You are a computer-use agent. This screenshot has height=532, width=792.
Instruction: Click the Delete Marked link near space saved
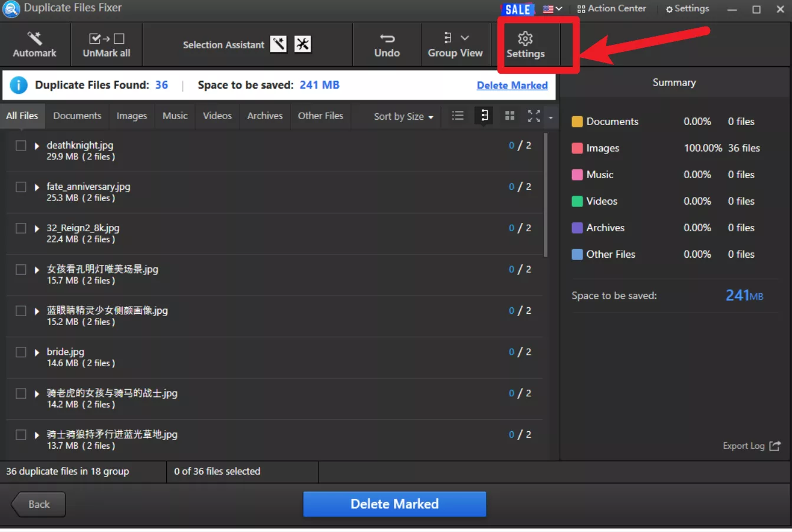click(x=512, y=86)
